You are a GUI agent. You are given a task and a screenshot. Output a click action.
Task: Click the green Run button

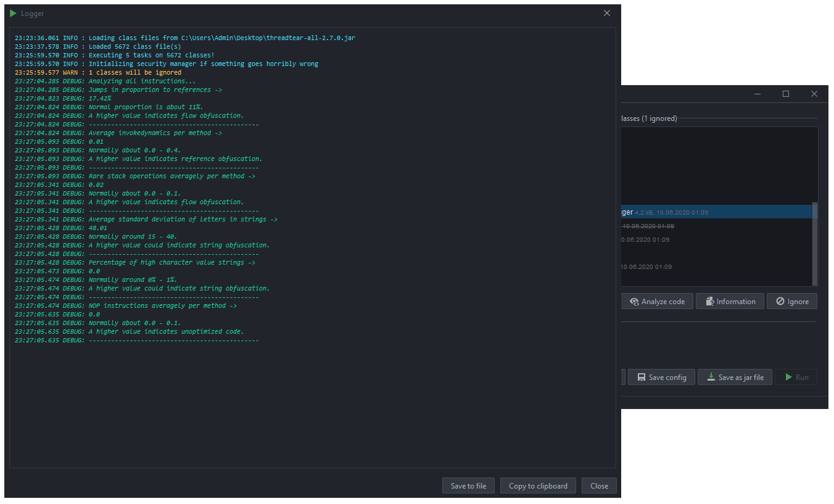click(x=796, y=377)
